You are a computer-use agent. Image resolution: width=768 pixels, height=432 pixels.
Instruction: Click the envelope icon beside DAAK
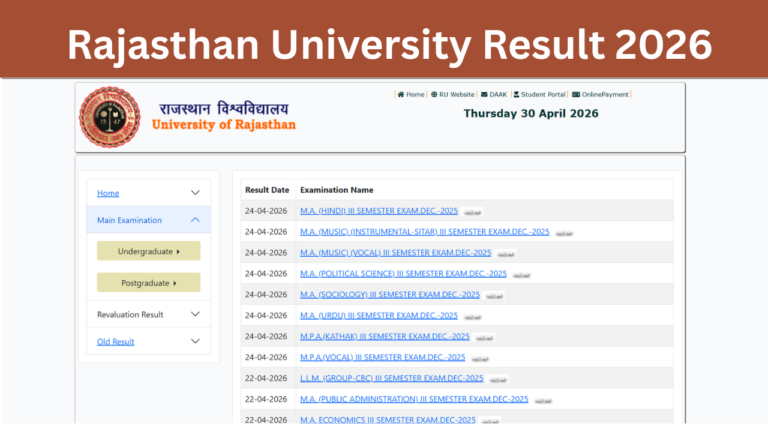coord(484,95)
